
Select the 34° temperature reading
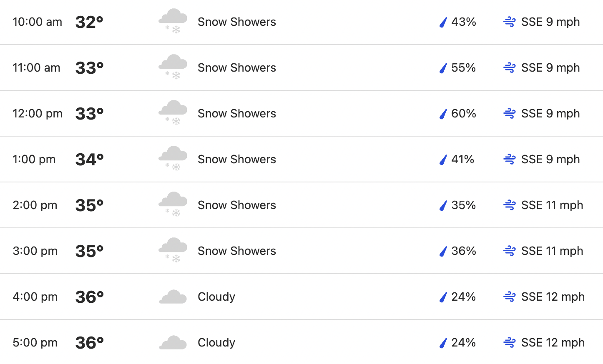[x=89, y=159]
